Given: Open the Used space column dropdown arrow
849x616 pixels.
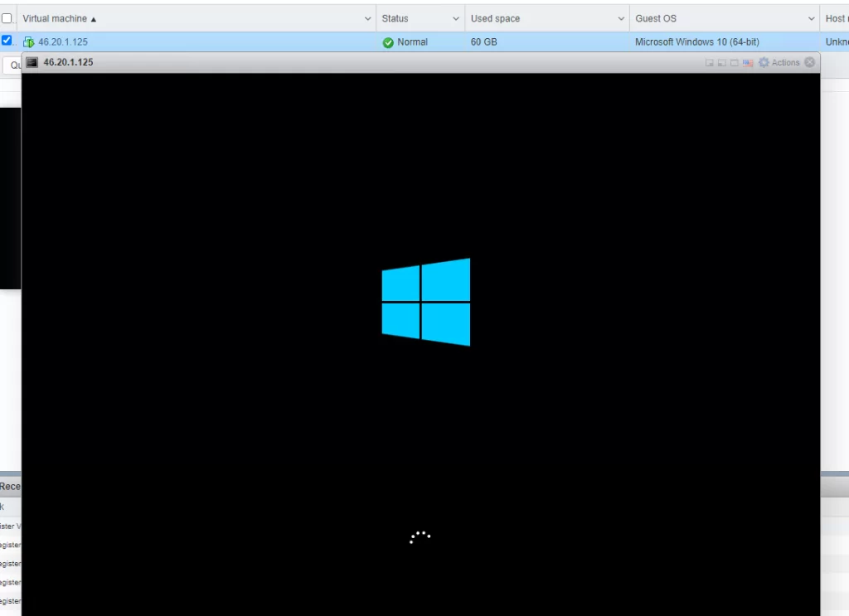Looking at the screenshot, I should pyautogui.click(x=622, y=18).
